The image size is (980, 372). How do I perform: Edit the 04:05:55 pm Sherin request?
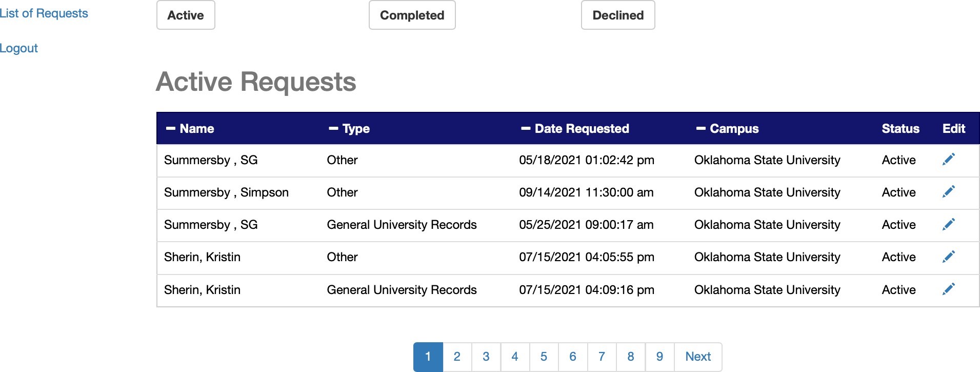[948, 257]
